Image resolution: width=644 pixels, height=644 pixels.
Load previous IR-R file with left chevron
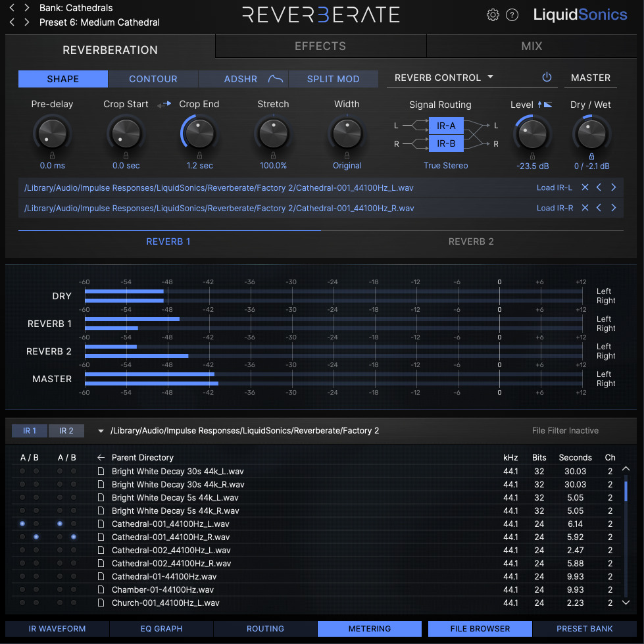click(x=599, y=207)
